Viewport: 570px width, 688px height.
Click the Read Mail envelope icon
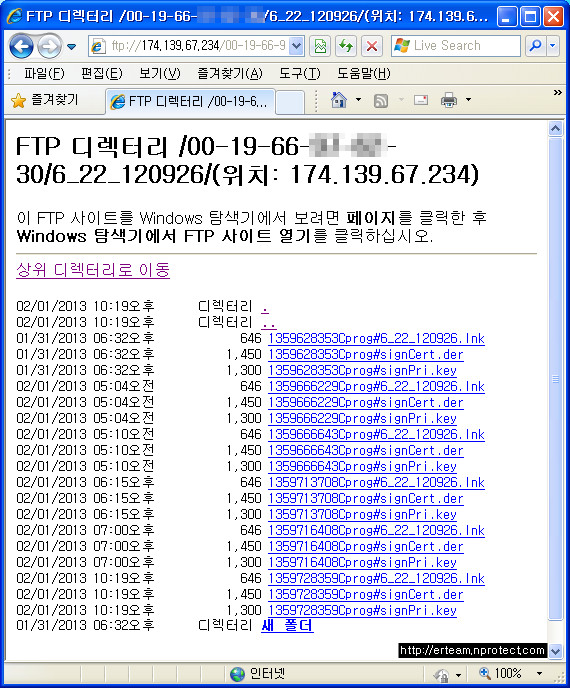420,100
